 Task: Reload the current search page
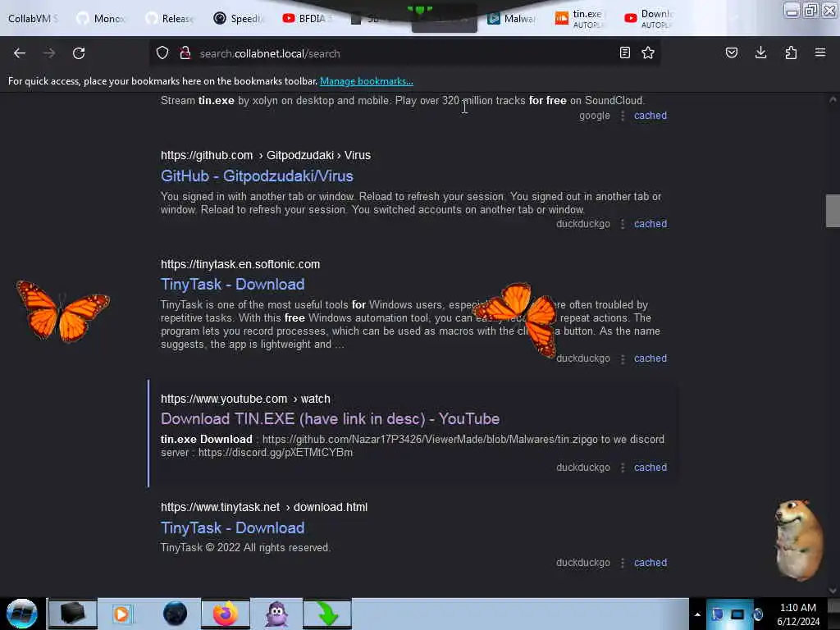pos(79,53)
